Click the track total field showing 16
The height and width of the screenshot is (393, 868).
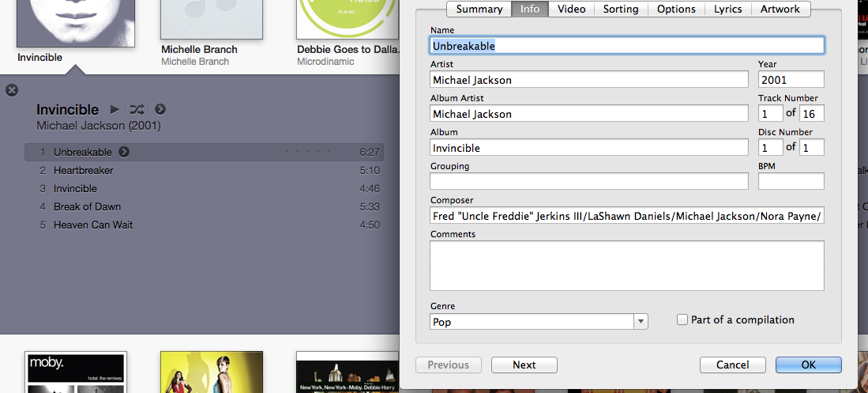(812, 114)
